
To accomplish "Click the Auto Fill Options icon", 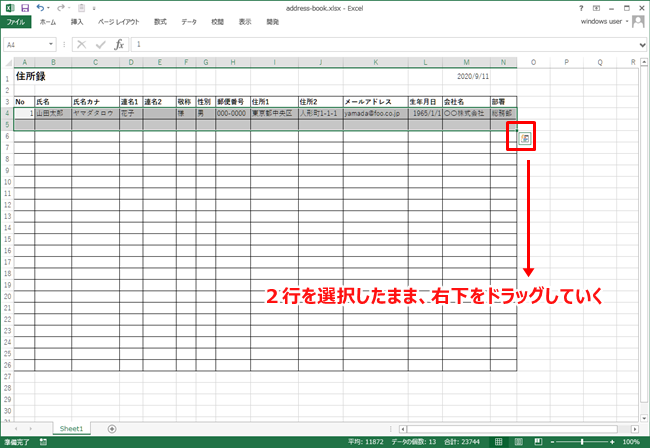I will [x=525, y=139].
